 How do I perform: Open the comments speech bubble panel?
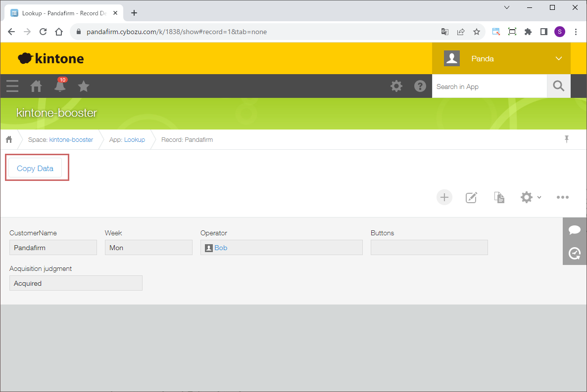[x=575, y=229]
